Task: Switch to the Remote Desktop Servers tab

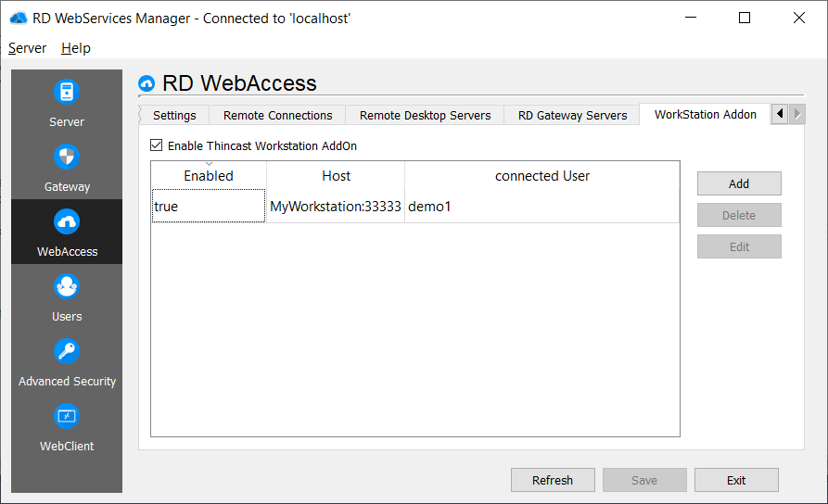Action: pos(425,116)
